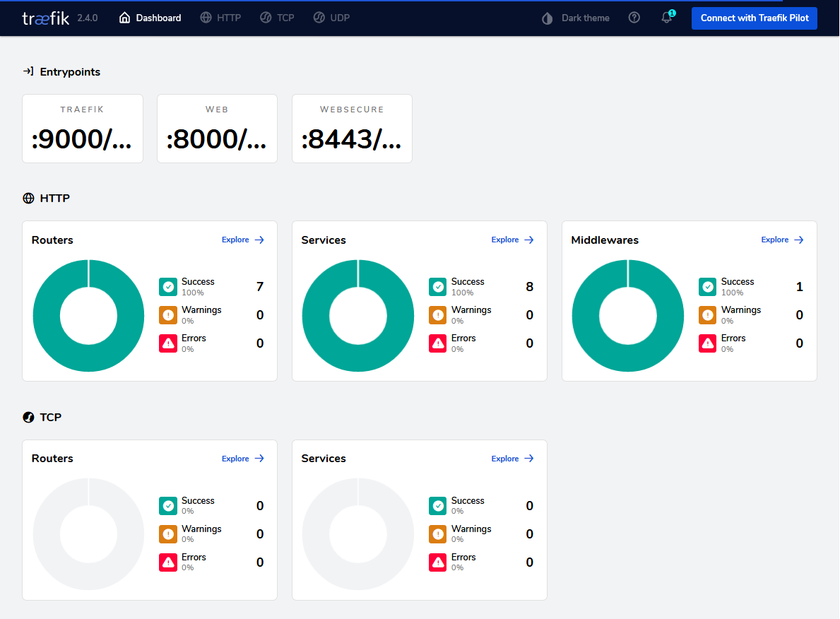
Task: Click Middlewares Success check icon
Action: 708,287
